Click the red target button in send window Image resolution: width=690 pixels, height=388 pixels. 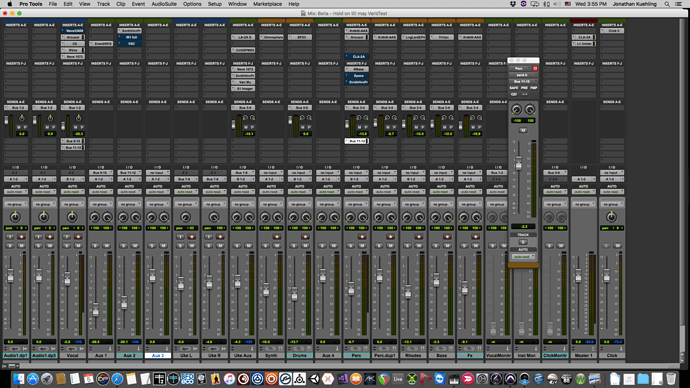tap(535, 69)
